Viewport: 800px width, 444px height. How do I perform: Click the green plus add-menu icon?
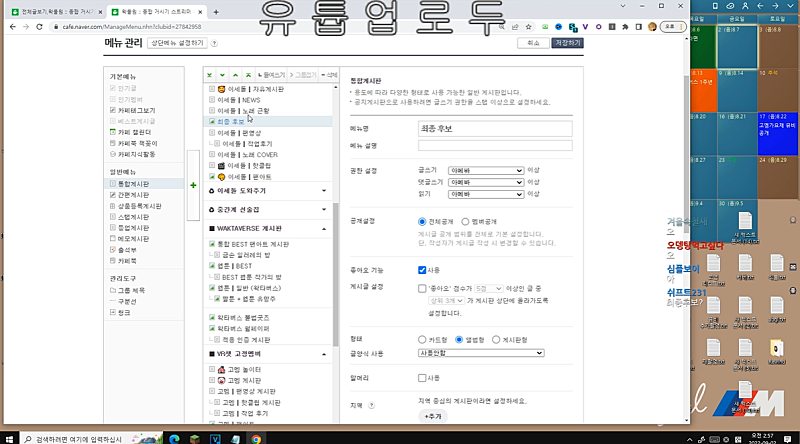point(193,185)
